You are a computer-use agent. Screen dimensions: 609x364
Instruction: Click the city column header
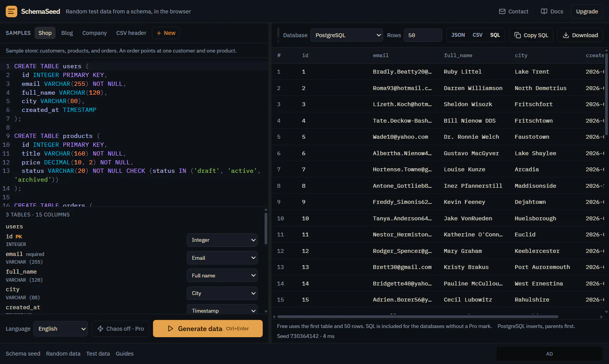pyautogui.click(x=521, y=56)
